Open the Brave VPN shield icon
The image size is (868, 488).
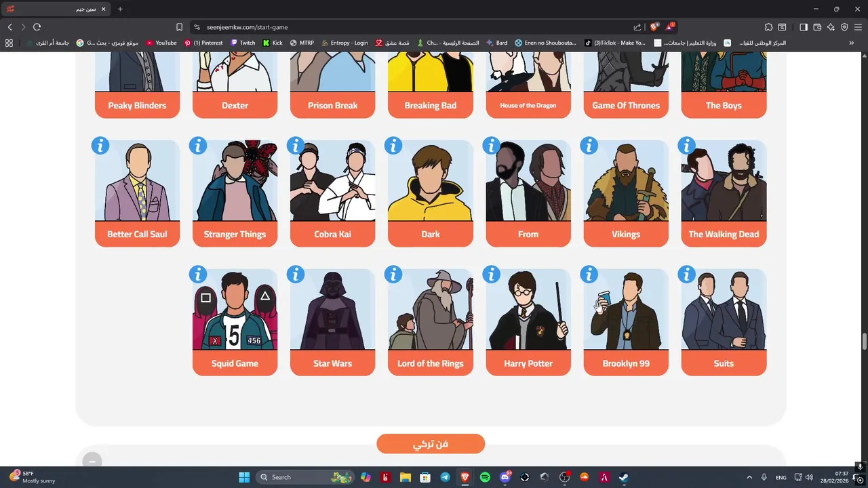(x=844, y=27)
